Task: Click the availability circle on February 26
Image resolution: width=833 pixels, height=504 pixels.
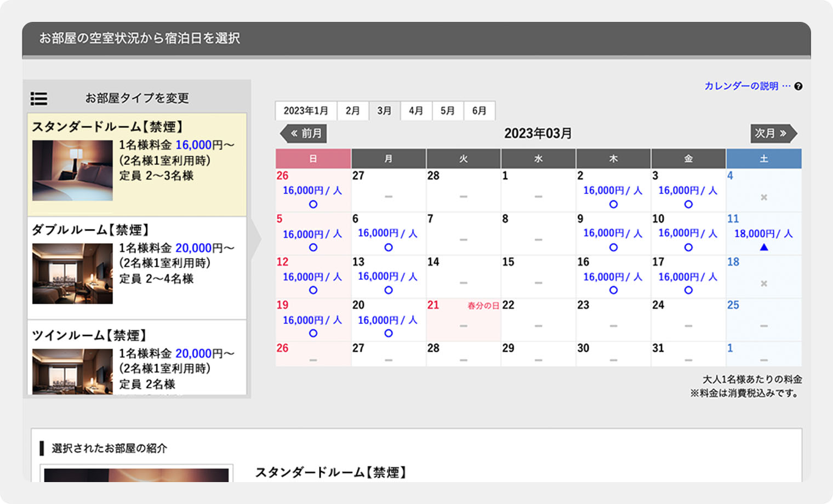Action: [313, 204]
